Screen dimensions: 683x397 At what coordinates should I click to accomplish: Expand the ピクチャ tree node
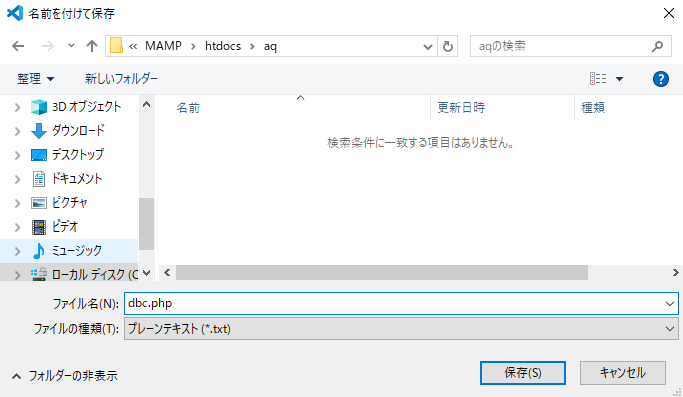pyautogui.click(x=17, y=203)
